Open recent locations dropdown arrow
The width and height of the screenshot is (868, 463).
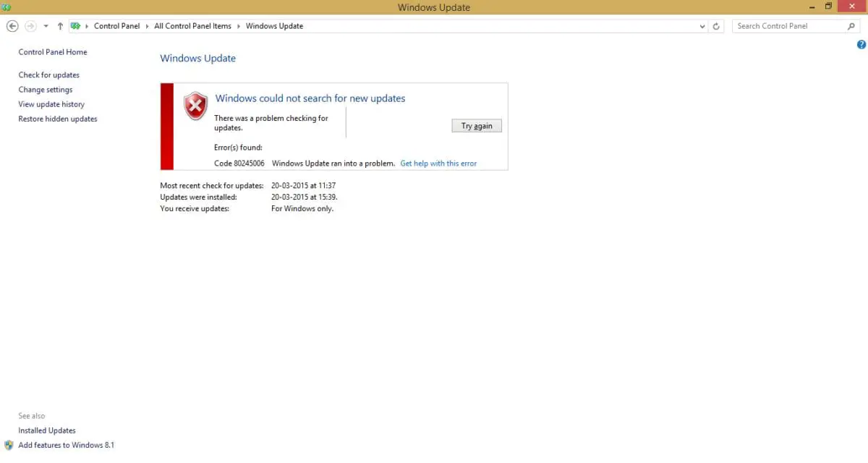[x=46, y=26]
